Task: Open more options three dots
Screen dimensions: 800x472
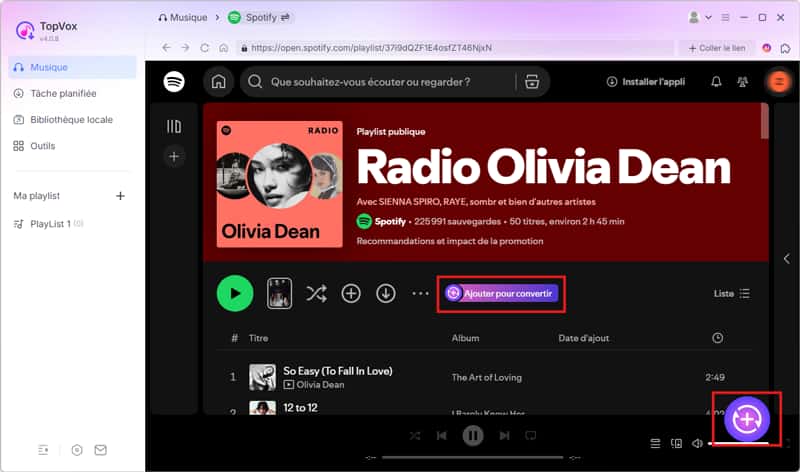Action: [420, 293]
